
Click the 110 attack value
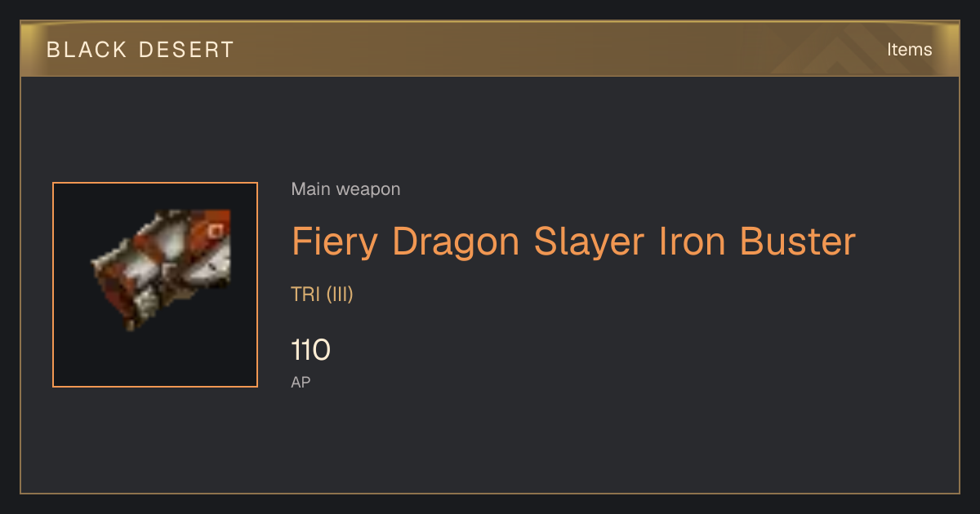click(x=310, y=351)
